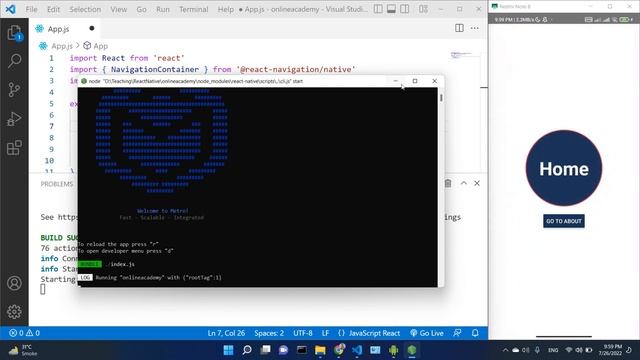Toggle the bottom panel layout icon
The image size is (640, 360).
click(391, 9)
